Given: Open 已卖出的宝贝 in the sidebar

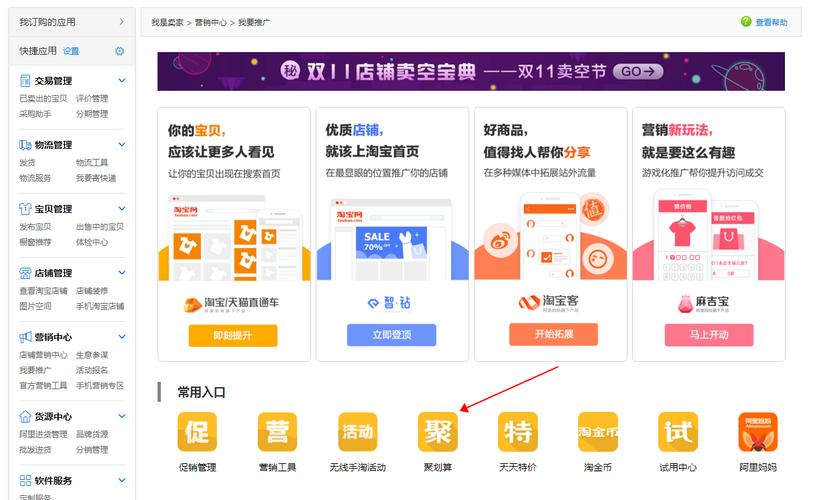Looking at the screenshot, I should (x=43, y=98).
